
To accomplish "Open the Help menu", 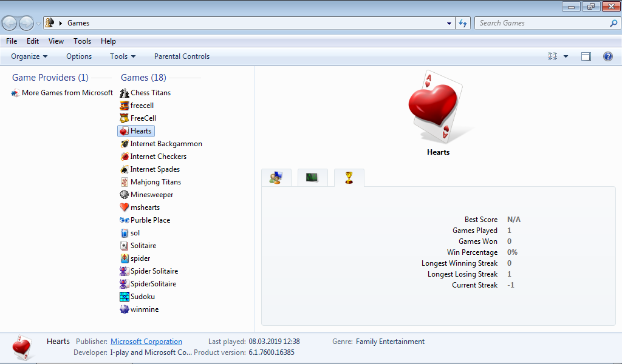I will (x=108, y=41).
